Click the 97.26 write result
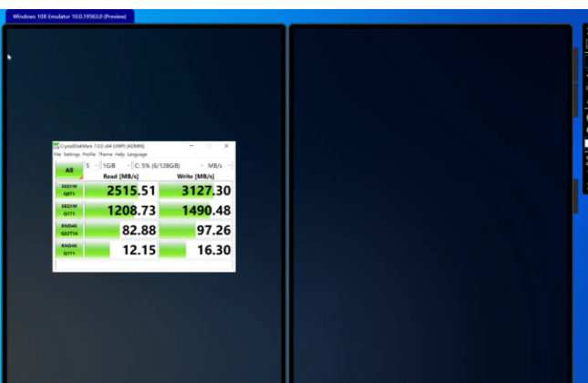 195,230
